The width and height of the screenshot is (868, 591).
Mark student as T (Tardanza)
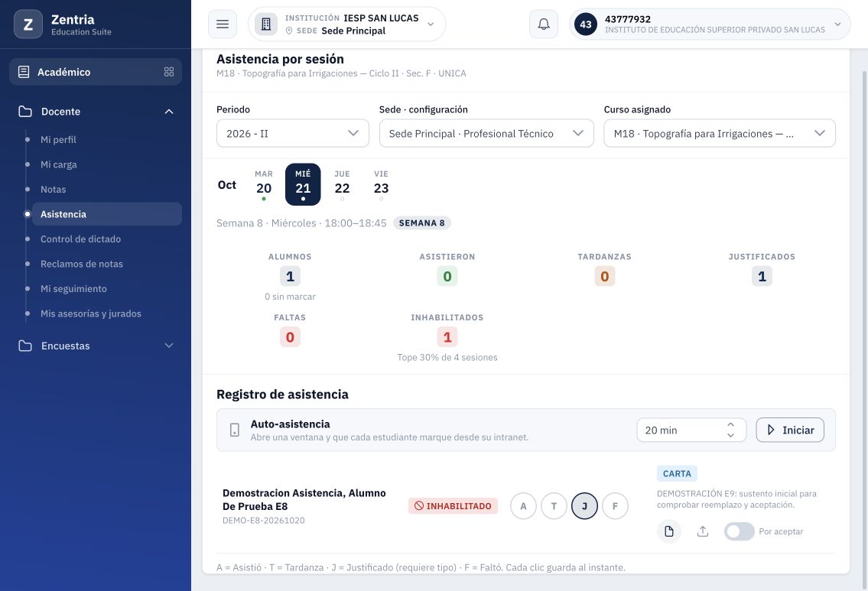click(554, 506)
